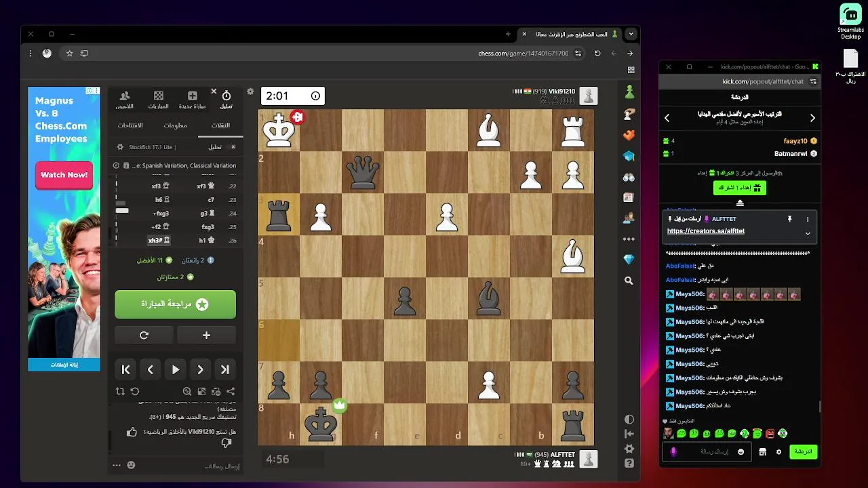Click the zoom magnifier icon below move controls
The width and height of the screenshot is (868, 488).
[x=187, y=391]
